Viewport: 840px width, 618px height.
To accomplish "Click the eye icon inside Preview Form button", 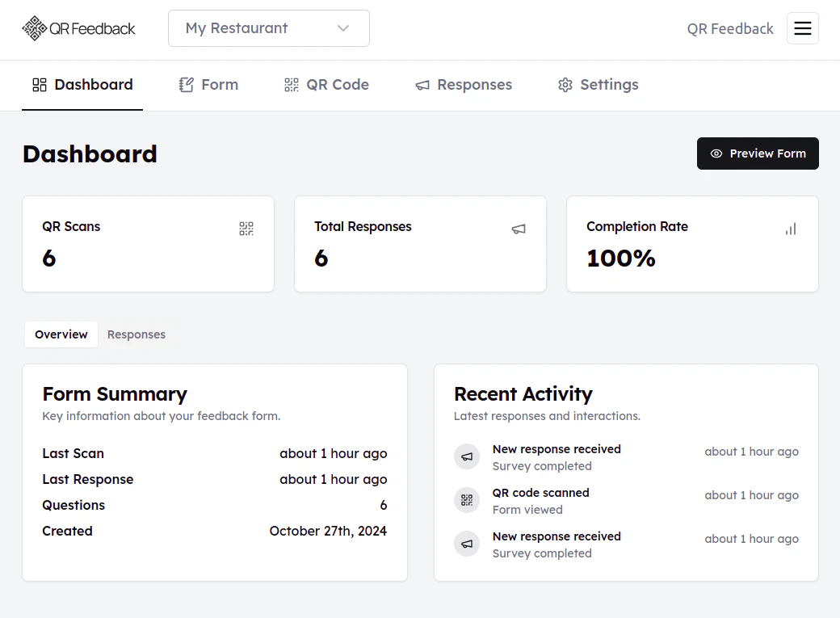I will pos(716,153).
